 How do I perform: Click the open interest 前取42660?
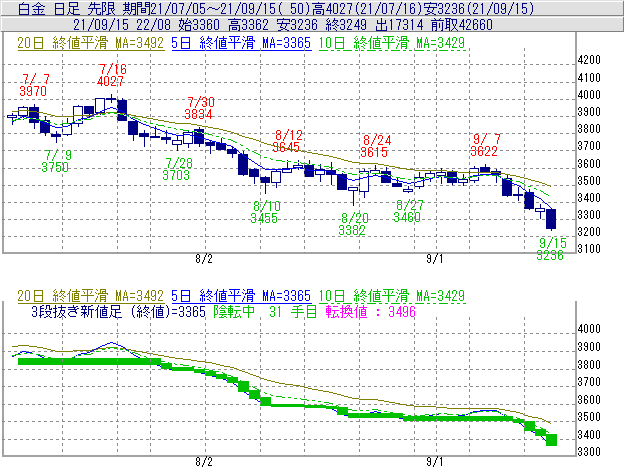point(462,25)
